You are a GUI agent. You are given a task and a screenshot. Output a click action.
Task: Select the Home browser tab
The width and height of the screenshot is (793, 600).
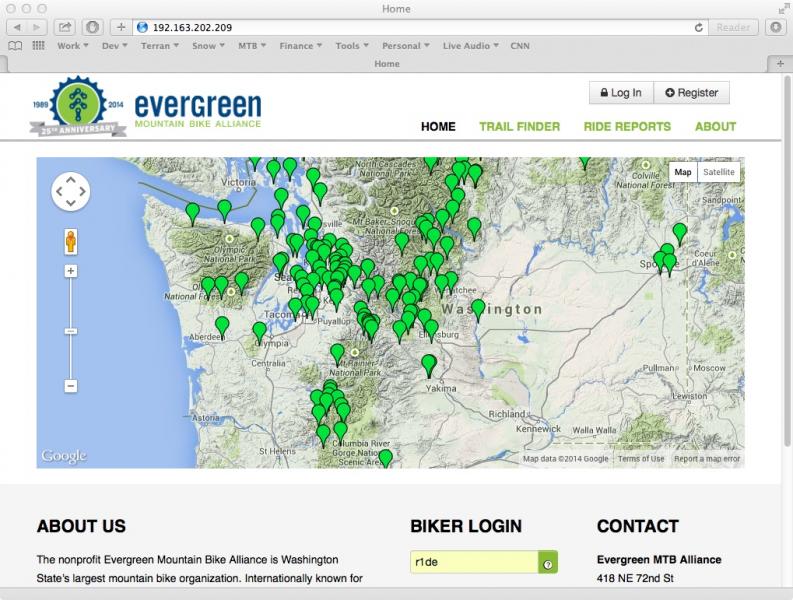387,64
